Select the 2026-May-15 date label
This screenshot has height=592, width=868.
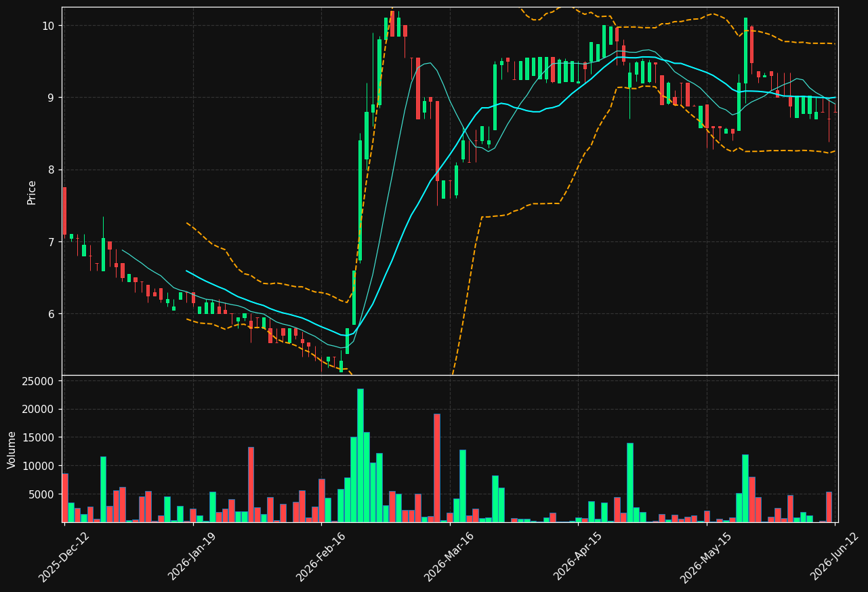pos(706,556)
